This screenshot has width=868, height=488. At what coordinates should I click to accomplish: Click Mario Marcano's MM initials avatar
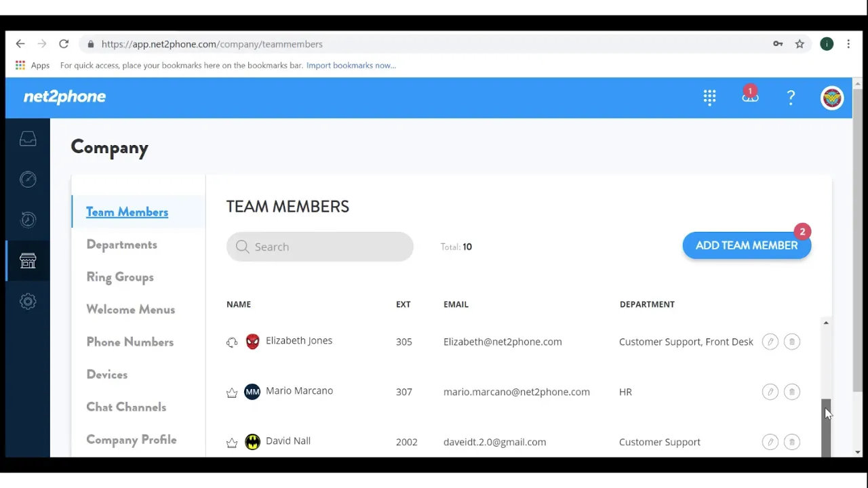coord(252,392)
